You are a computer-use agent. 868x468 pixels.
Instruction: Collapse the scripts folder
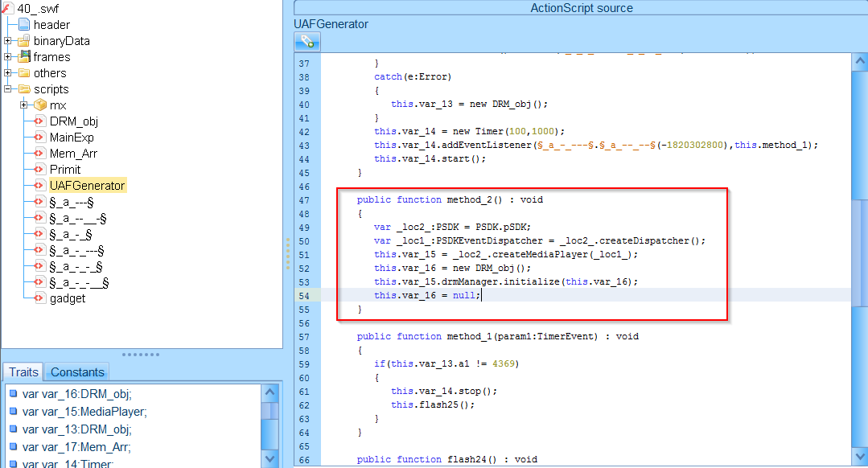click(x=8, y=89)
